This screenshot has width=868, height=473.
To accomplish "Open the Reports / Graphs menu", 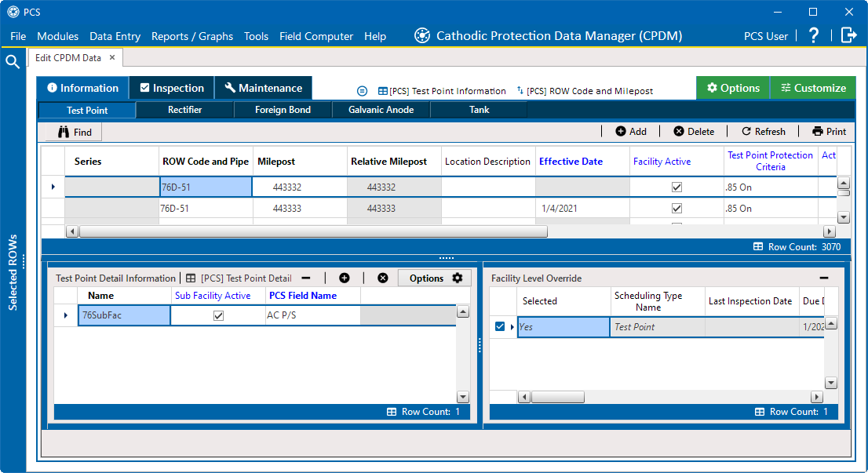I will (192, 36).
